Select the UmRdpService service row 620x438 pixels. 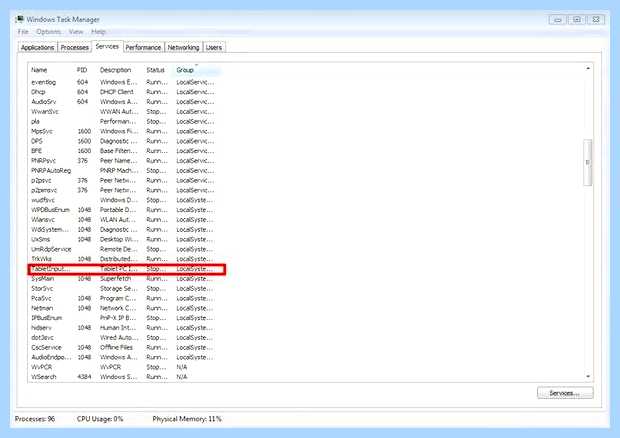click(123, 249)
